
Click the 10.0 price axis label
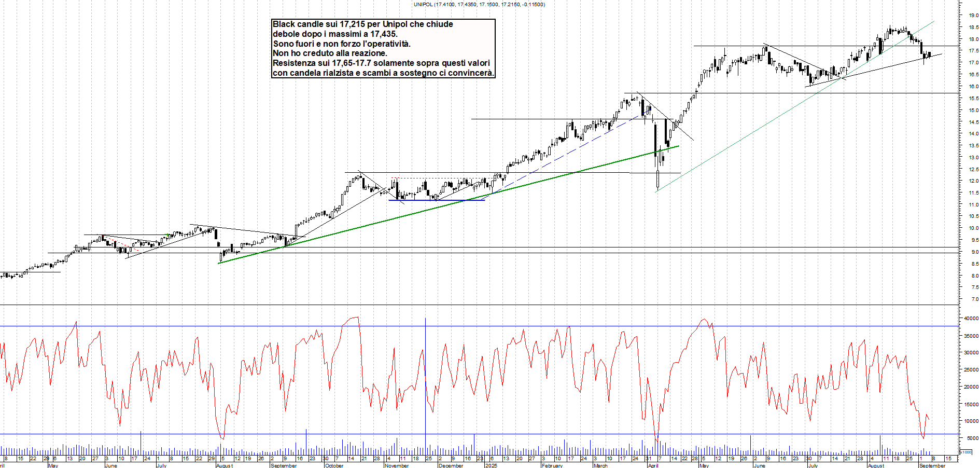pyautogui.click(x=973, y=228)
